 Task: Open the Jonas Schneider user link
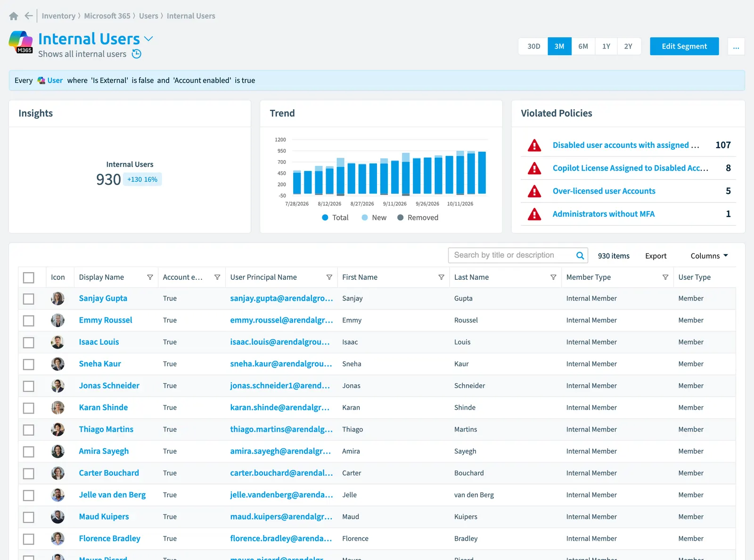109,386
